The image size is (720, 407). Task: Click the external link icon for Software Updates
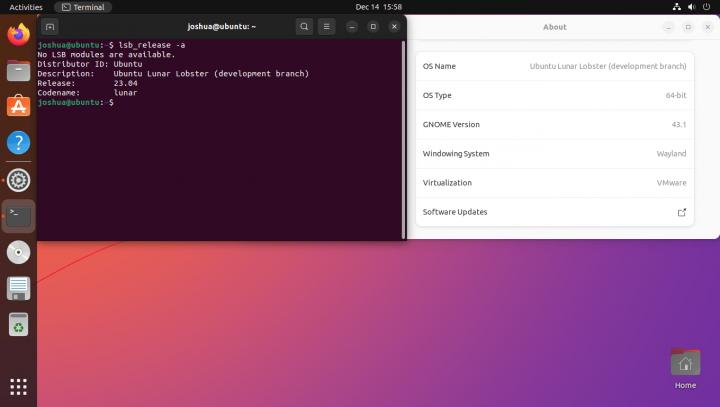[682, 212]
